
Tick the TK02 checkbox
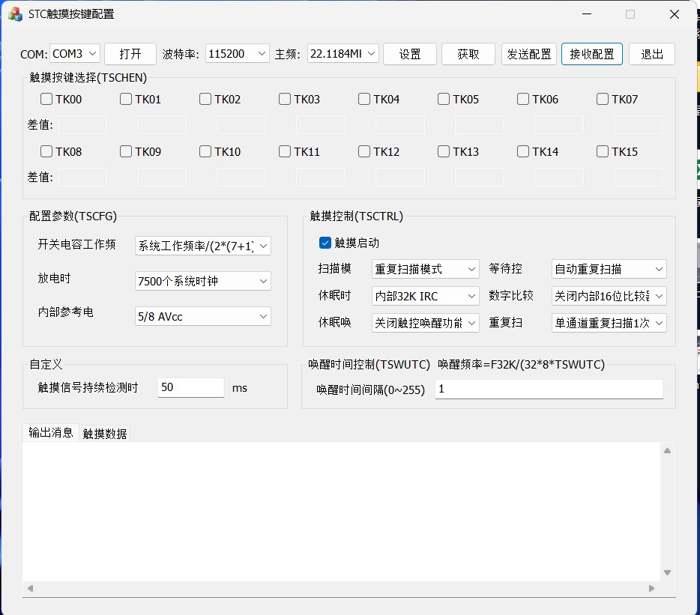205,99
